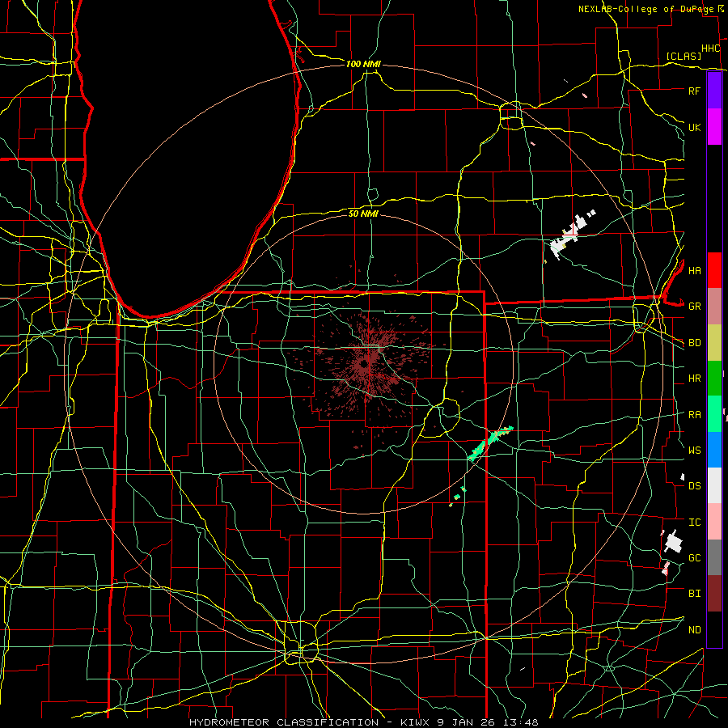Click the 'HHC' product code text
This screenshot has height=728, width=728.
710,49
